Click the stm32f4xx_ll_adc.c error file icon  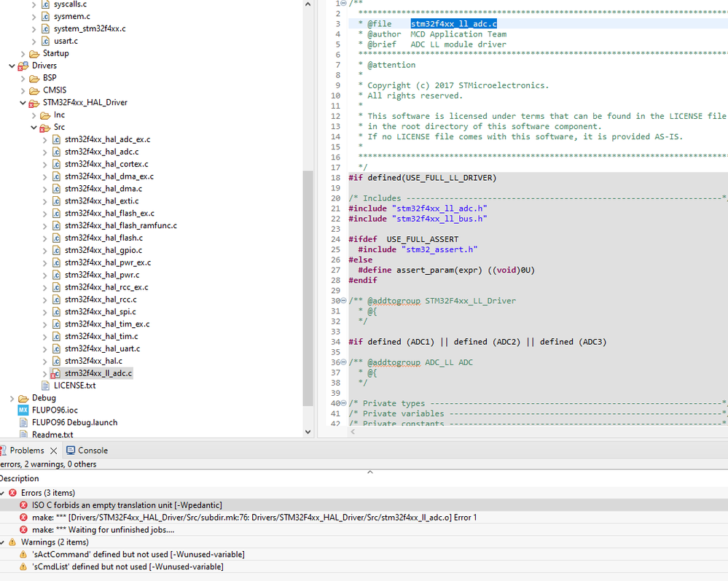(55, 373)
